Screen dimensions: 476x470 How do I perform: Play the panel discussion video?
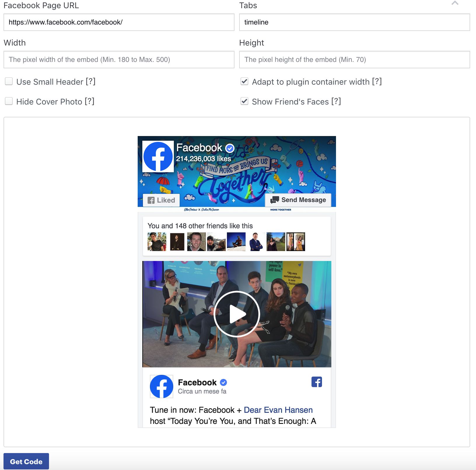pos(237,314)
